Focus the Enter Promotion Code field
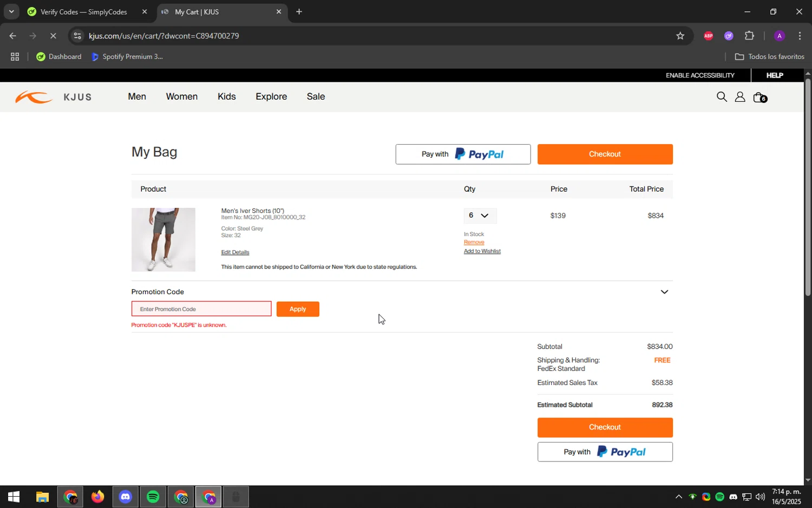The width and height of the screenshot is (812, 508). tap(201, 309)
